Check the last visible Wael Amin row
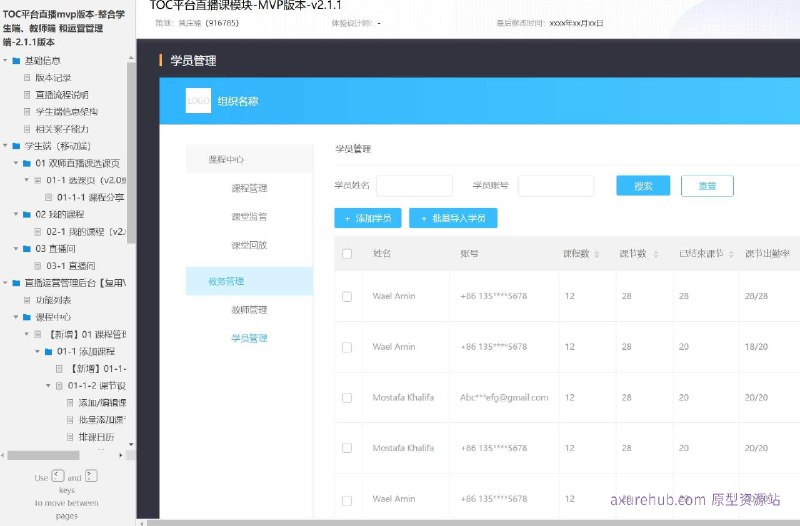800x526 pixels. tap(347, 500)
